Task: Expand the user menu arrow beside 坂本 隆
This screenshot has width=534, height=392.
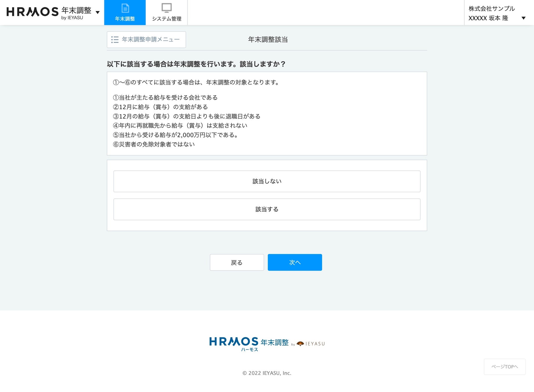Action: point(524,18)
